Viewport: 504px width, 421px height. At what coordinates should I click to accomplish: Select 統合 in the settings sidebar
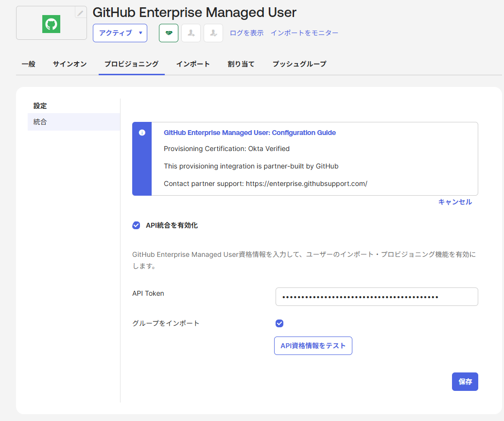click(40, 122)
